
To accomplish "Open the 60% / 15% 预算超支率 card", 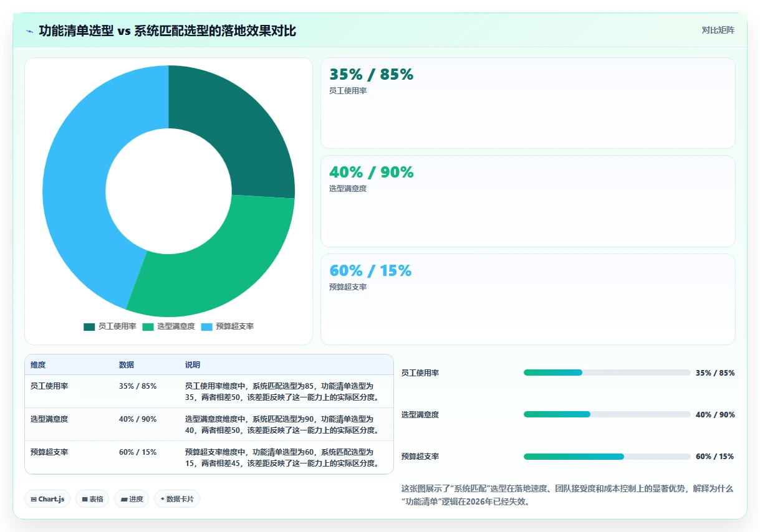I will (527, 299).
